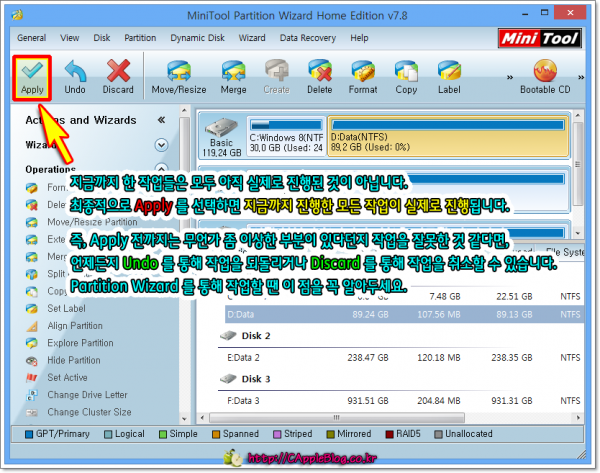
Task: Click the Simple legend color box
Action: (x=163, y=434)
